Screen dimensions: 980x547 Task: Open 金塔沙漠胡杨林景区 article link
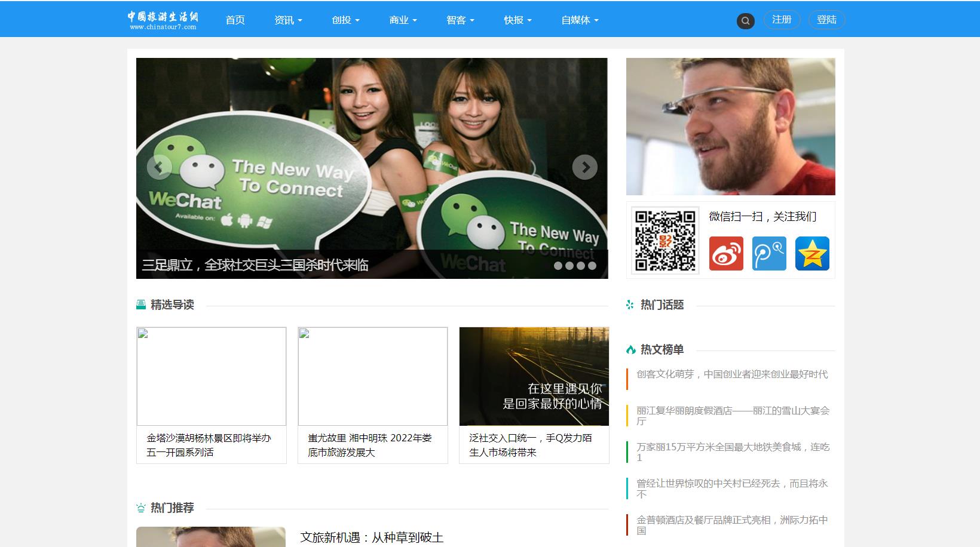pyautogui.click(x=209, y=445)
